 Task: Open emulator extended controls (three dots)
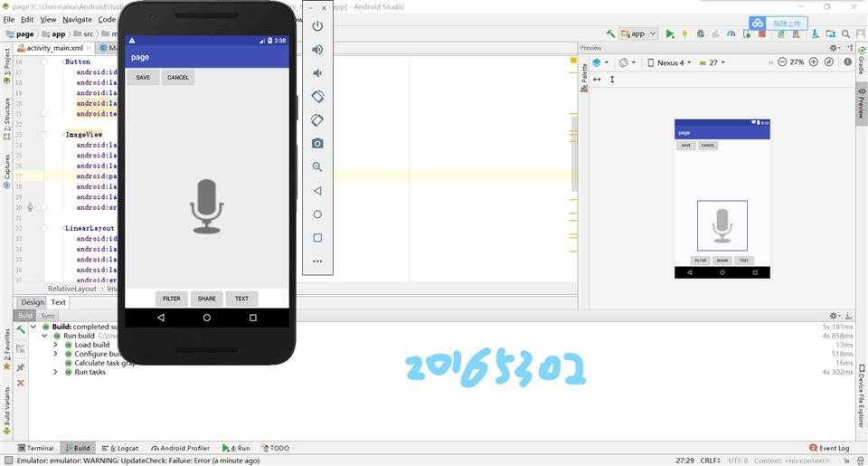(317, 261)
